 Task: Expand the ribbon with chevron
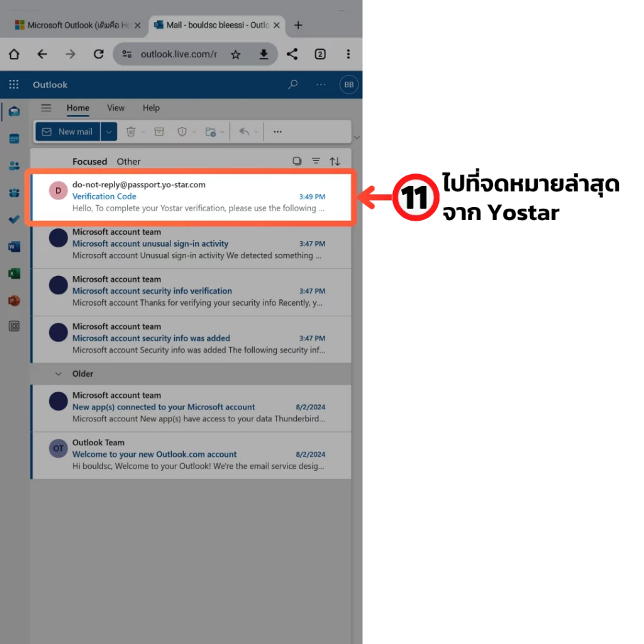point(357,138)
